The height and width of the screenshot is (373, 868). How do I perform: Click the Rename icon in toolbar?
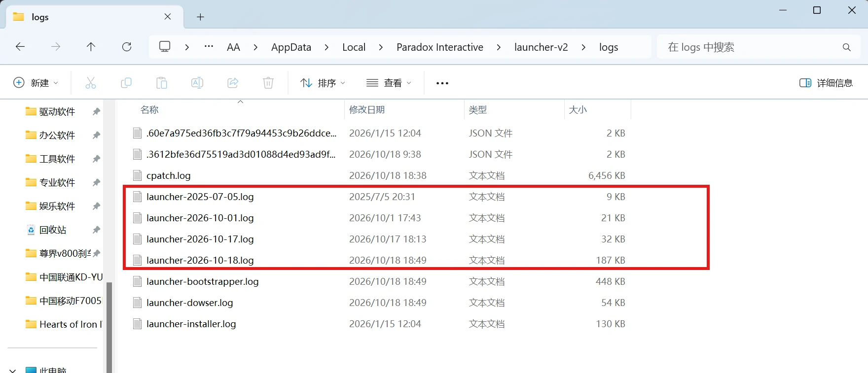point(197,83)
